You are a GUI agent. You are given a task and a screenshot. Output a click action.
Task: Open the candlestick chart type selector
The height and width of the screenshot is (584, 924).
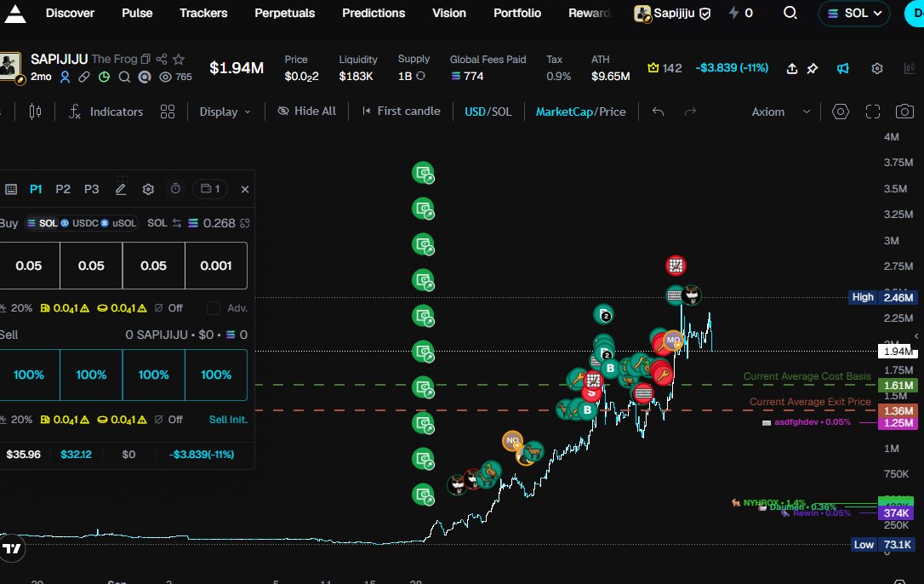tap(36, 112)
